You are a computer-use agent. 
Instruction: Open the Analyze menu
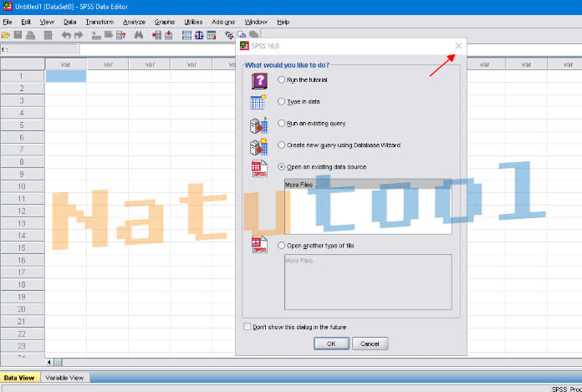[x=134, y=23]
